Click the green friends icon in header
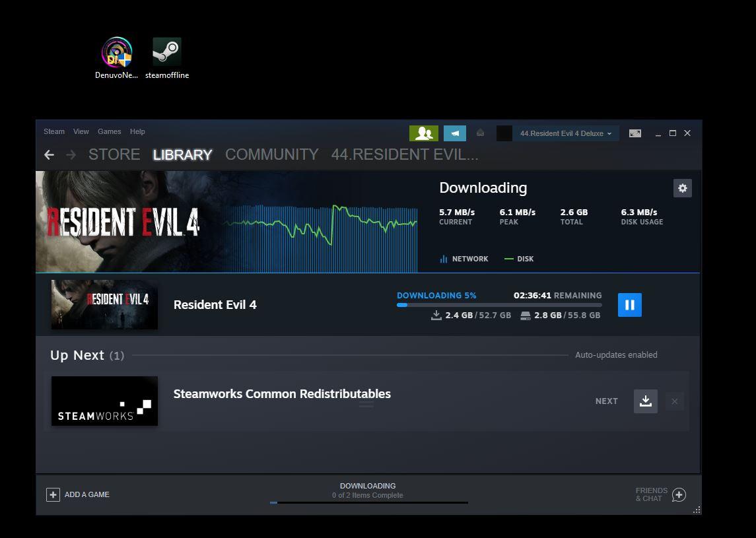This screenshot has height=538, width=756. pos(423,133)
